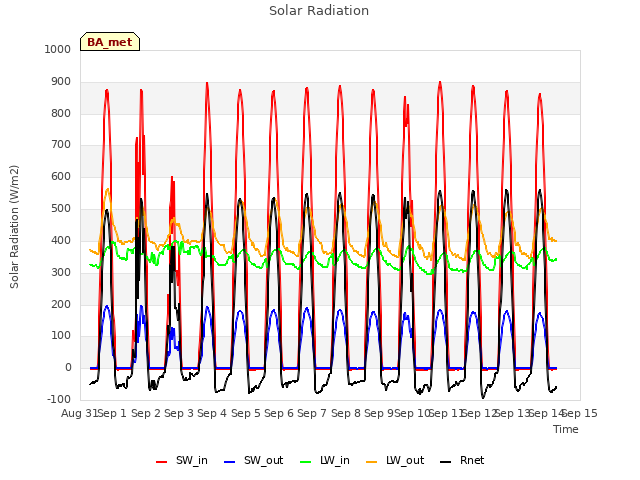Screen dimensions: 640x480
Task: Click the Sep 3 x-axis tick label
Action: point(179,413)
